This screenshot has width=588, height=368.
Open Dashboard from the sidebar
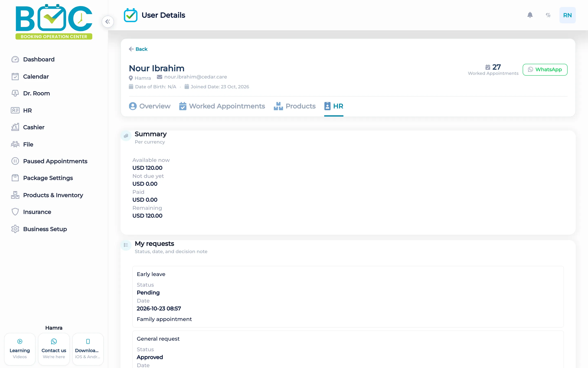[39, 59]
